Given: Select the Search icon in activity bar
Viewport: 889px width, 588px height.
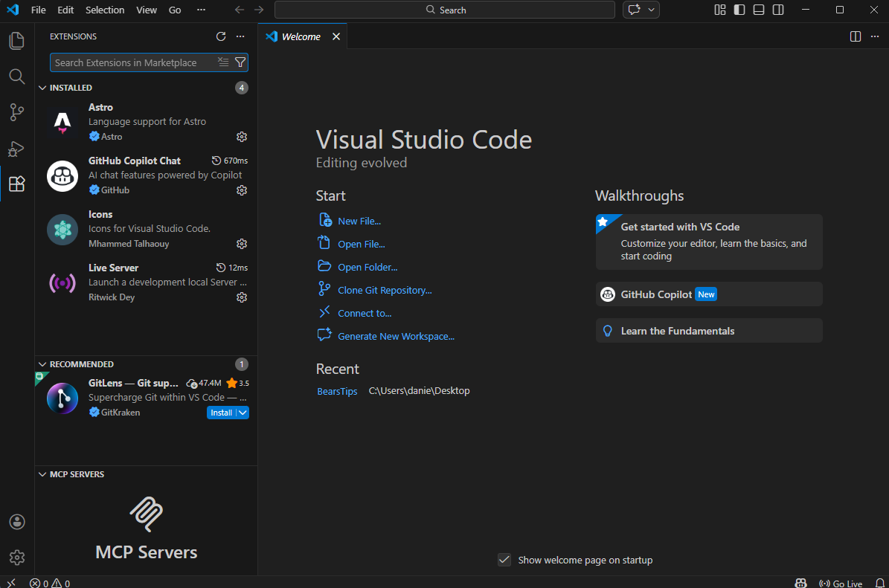Looking at the screenshot, I should coord(16,76).
